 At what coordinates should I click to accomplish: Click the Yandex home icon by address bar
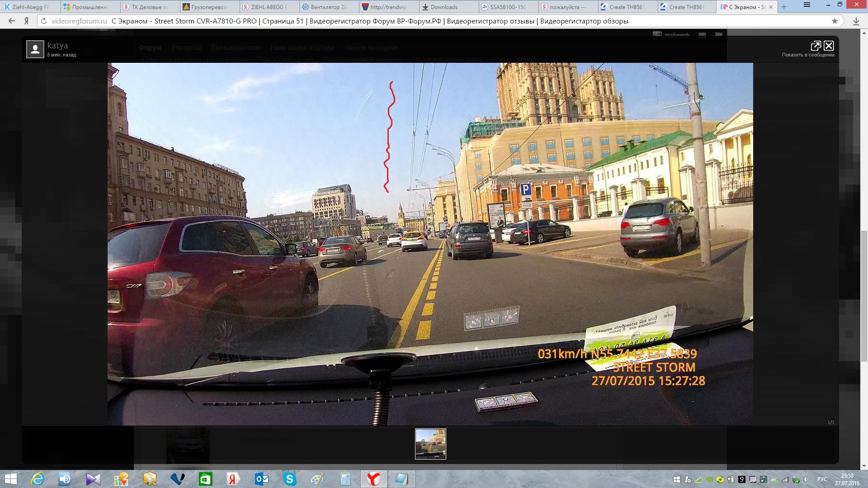coord(27,21)
